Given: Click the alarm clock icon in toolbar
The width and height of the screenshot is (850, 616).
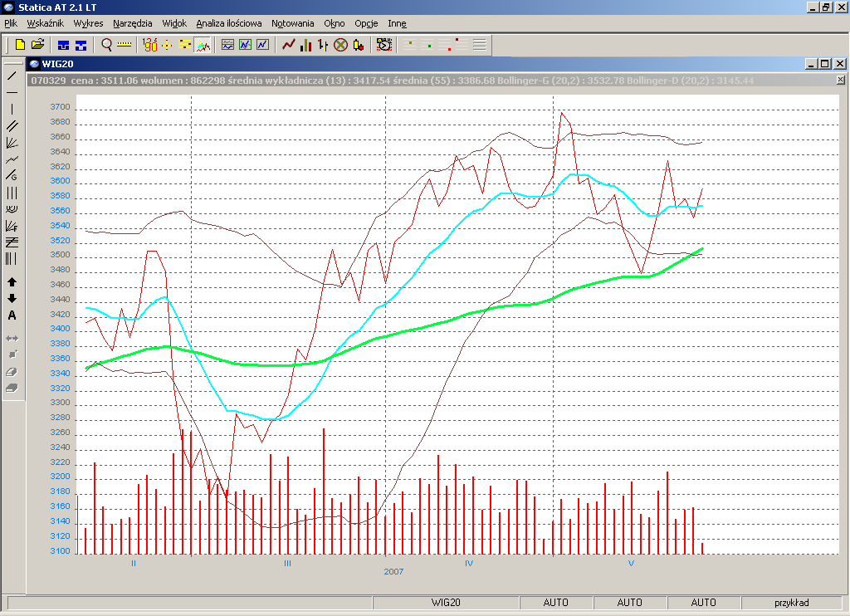Looking at the screenshot, I should coord(383,45).
